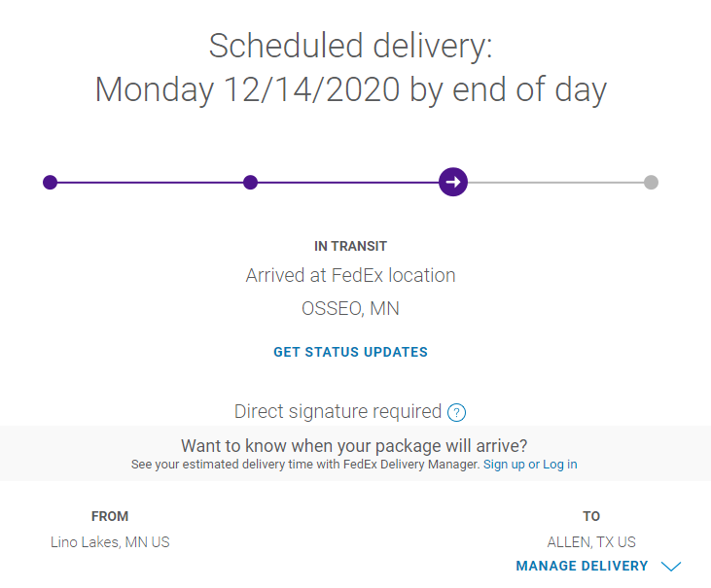Viewport: 711px width, 588px height.
Task: Click the gray unfinished progress bar segment
Action: click(554, 182)
